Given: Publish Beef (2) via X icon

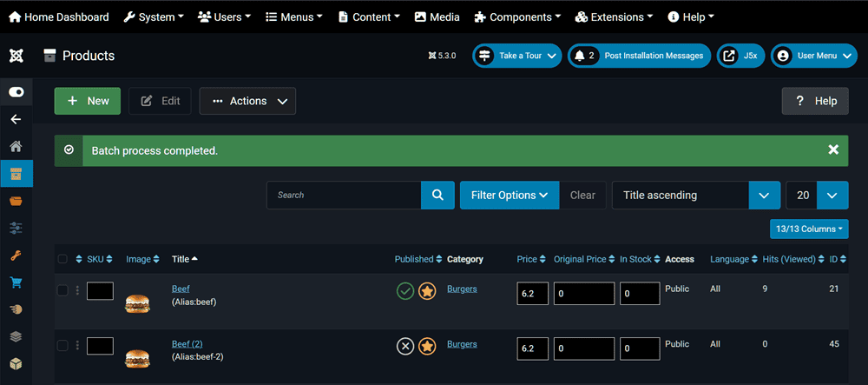Looking at the screenshot, I should [x=404, y=347].
